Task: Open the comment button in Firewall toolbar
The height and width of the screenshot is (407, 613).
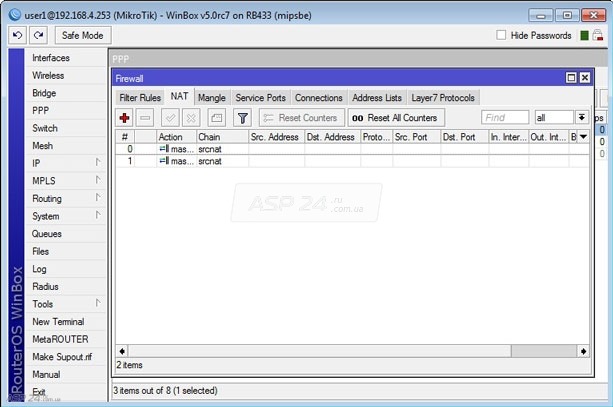Action: click(x=217, y=118)
